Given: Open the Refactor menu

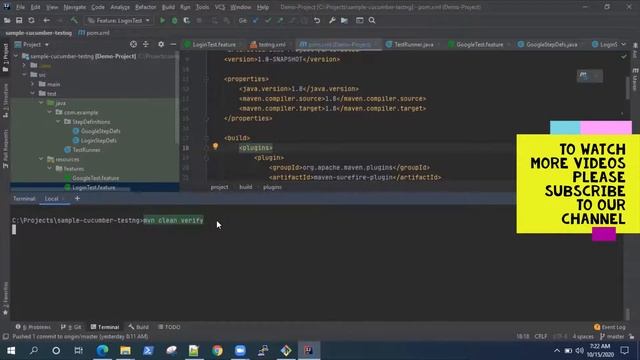Looking at the screenshot, I should (146, 7).
